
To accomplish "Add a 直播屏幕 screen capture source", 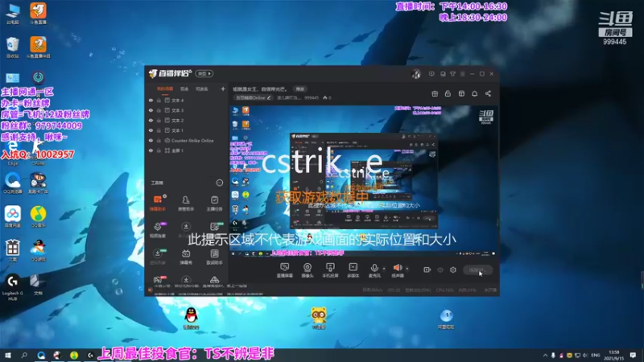I will (x=285, y=270).
